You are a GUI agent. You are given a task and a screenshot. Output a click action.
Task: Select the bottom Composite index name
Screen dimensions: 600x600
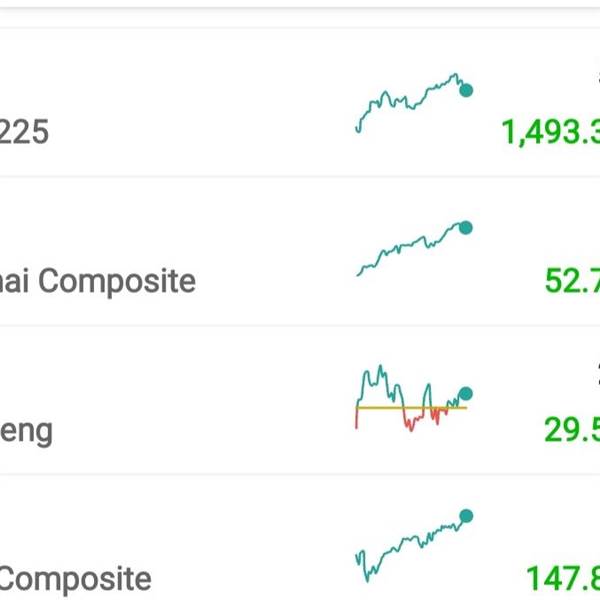click(x=76, y=578)
